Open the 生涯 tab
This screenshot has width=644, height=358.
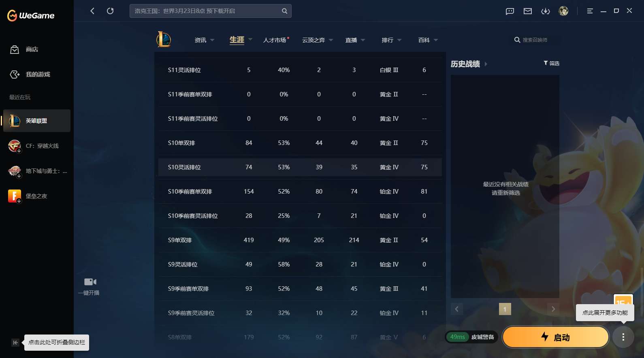coord(237,40)
